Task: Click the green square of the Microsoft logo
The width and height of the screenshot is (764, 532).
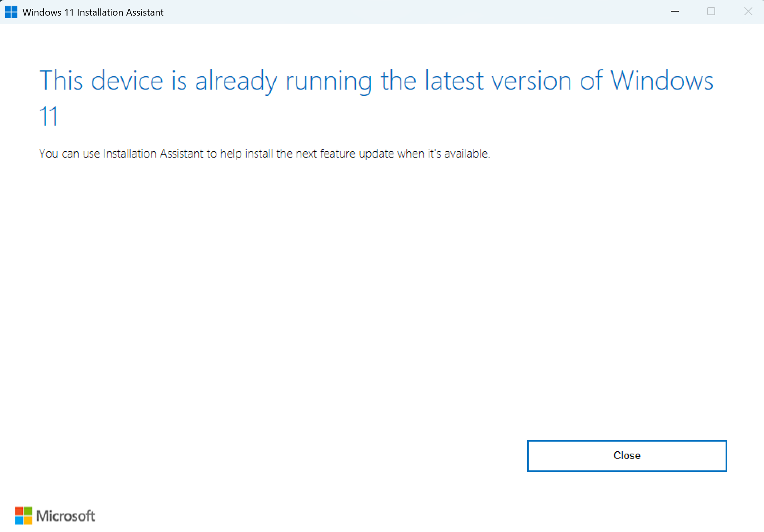Action: click(28, 511)
